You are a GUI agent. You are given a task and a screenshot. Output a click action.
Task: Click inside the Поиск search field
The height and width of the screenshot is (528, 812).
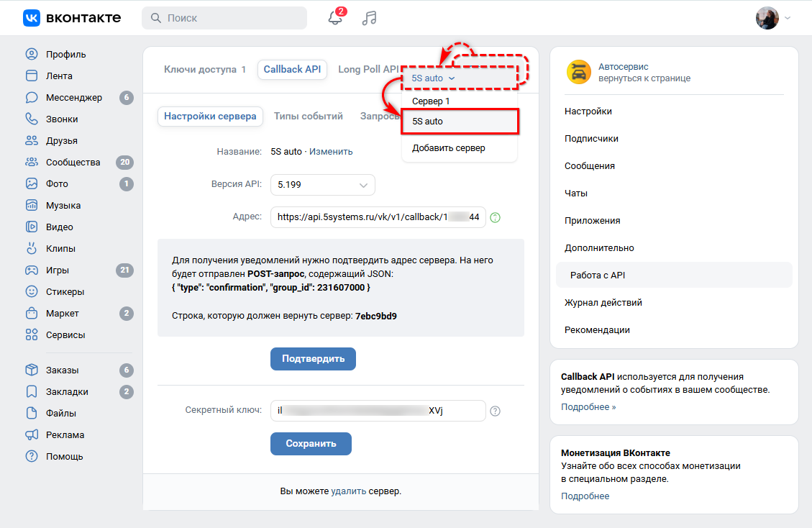coord(223,17)
